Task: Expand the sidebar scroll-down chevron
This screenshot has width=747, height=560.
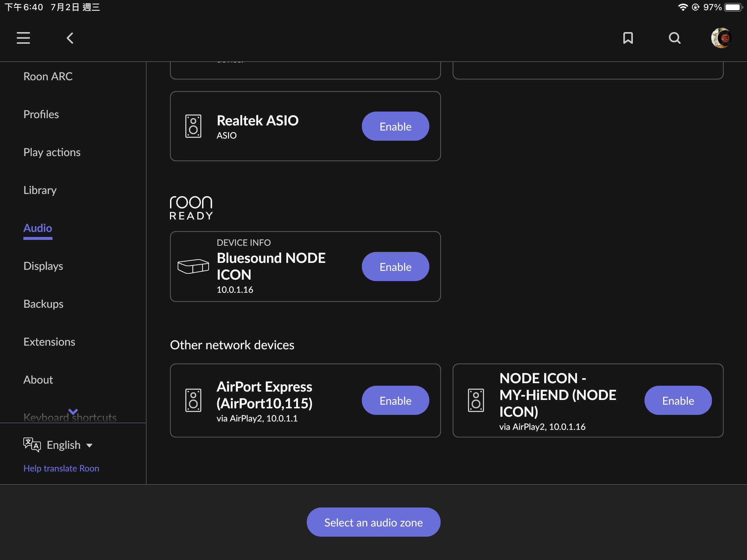Action: click(x=73, y=412)
